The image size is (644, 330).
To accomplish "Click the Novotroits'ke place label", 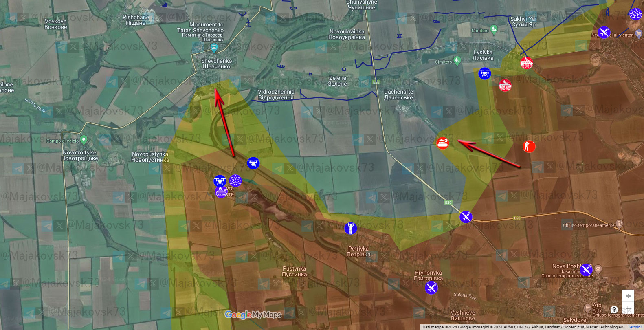I will click(79, 155).
